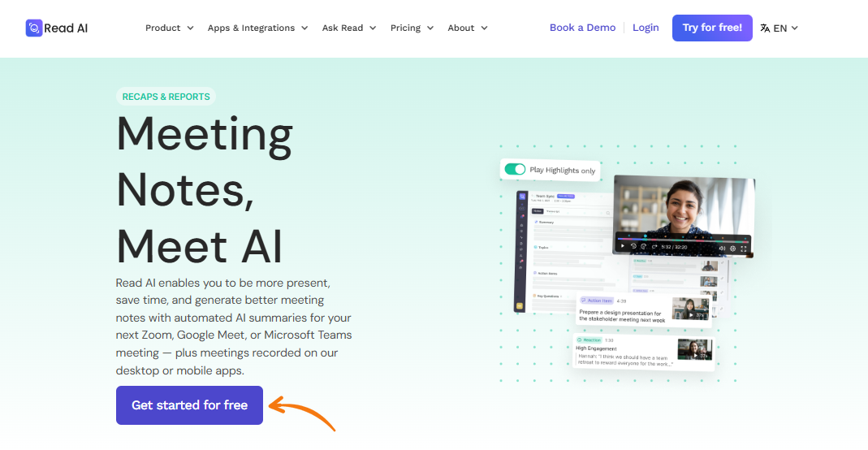The width and height of the screenshot is (868, 450).
Task: Play the Action Item card video thumbnail
Action: click(690, 309)
